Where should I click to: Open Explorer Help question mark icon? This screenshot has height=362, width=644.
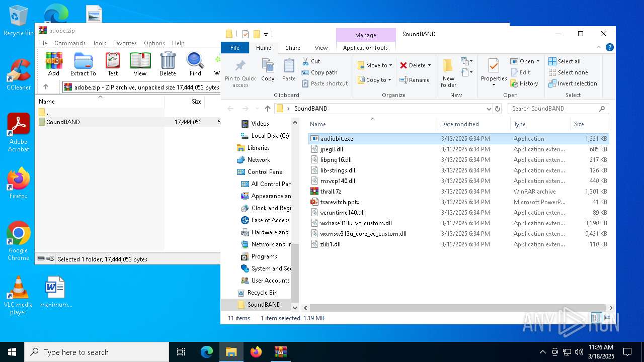(x=610, y=48)
